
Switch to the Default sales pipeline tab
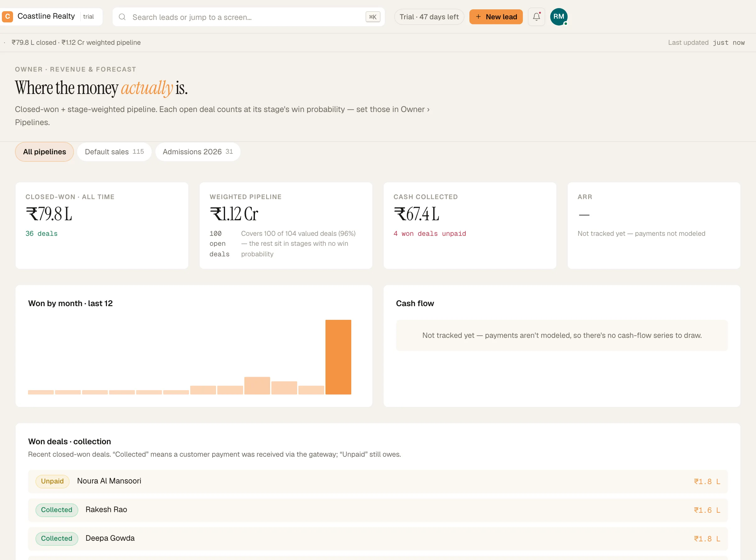pos(114,152)
